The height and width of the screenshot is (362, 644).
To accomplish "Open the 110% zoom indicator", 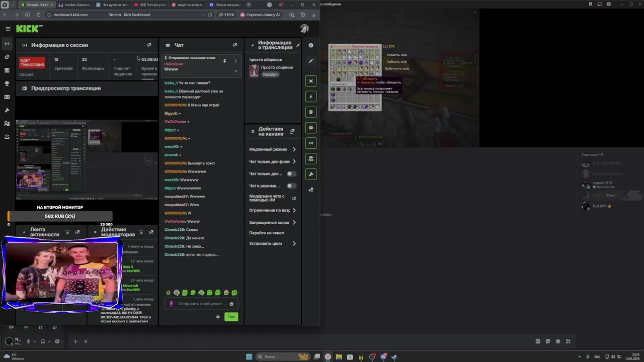I will click(227, 15).
